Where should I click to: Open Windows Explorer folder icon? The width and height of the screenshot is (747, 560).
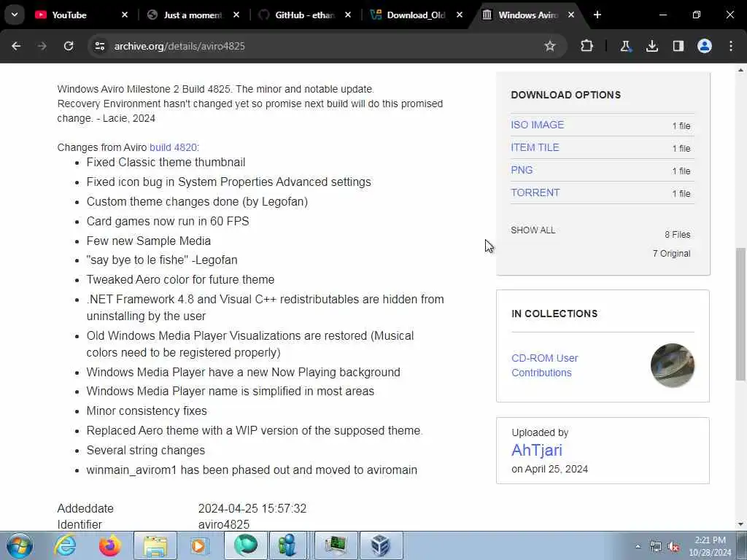click(x=155, y=545)
